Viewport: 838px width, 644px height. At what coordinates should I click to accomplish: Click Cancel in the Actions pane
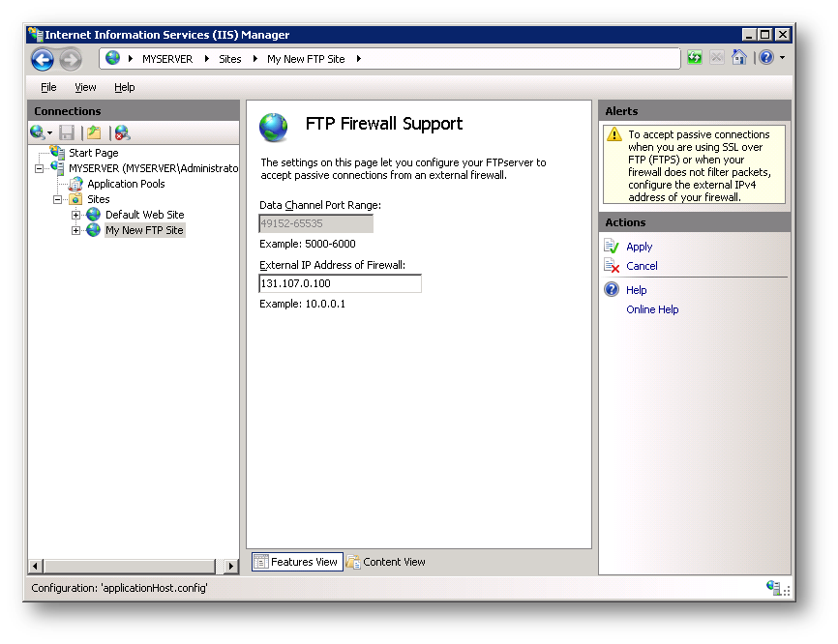click(642, 266)
